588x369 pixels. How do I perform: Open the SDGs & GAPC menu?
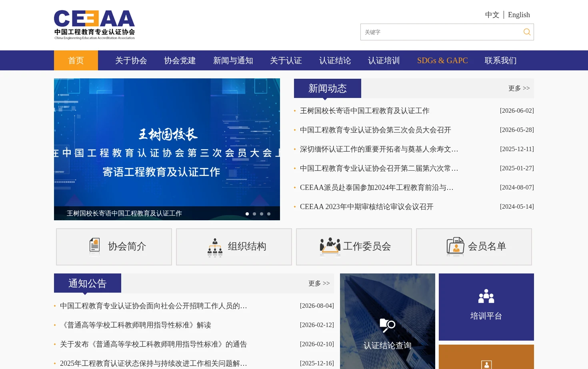click(x=442, y=60)
